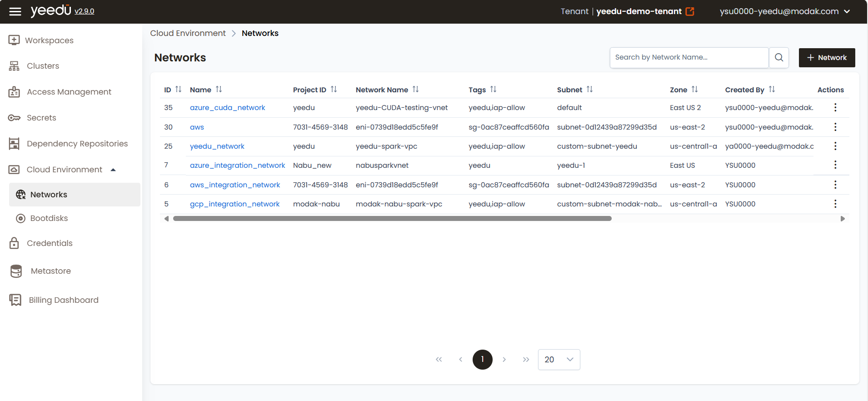Screen dimensions: 868x401
Task: Select the Networks sidebar item
Action: pos(75,195)
